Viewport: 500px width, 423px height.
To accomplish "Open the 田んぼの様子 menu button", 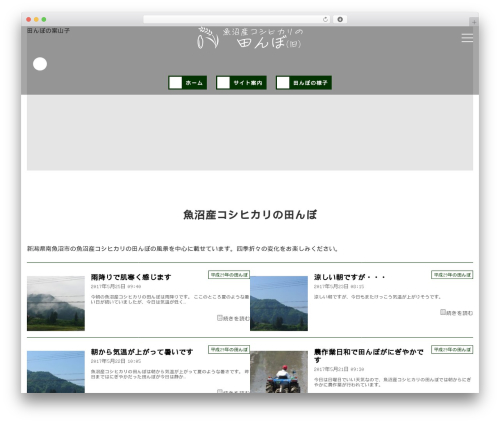I will [x=304, y=83].
